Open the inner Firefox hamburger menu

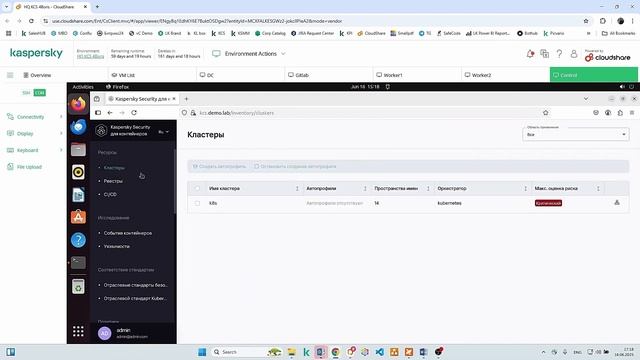pyautogui.click(x=632, y=113)
